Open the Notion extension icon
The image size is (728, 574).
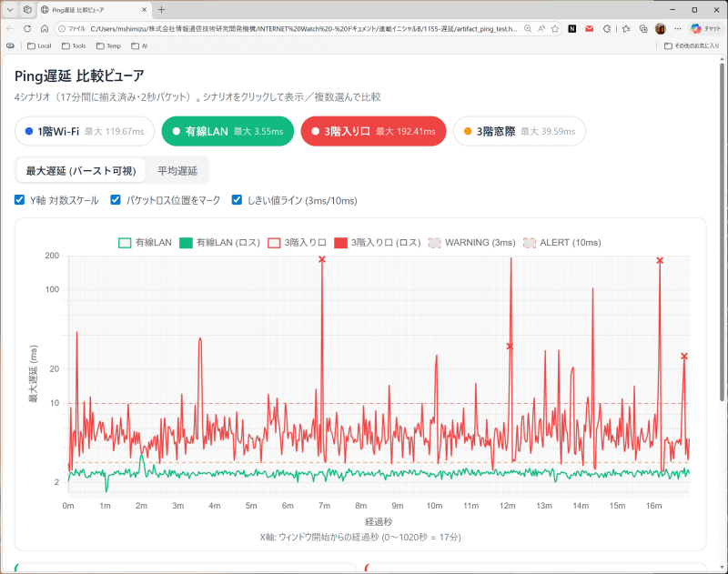pyautogui.click(x=572, y=29)
